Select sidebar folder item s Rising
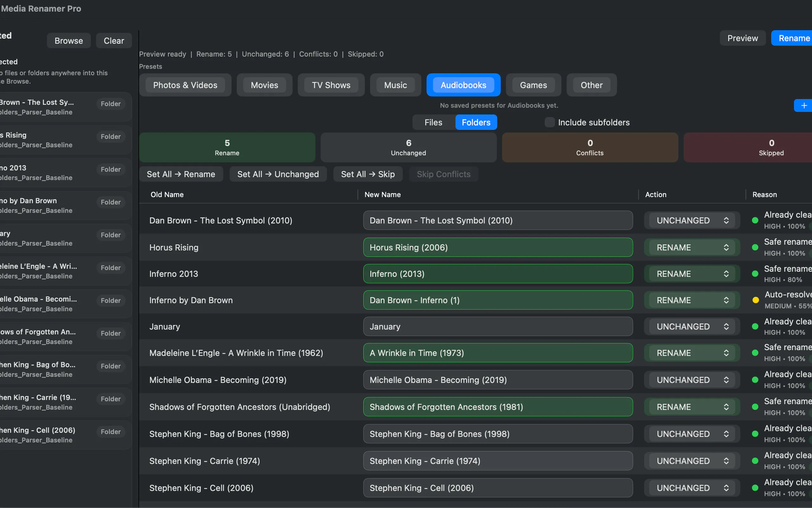Viewport: 812px width, 508px height. click(x=65, y=140)
